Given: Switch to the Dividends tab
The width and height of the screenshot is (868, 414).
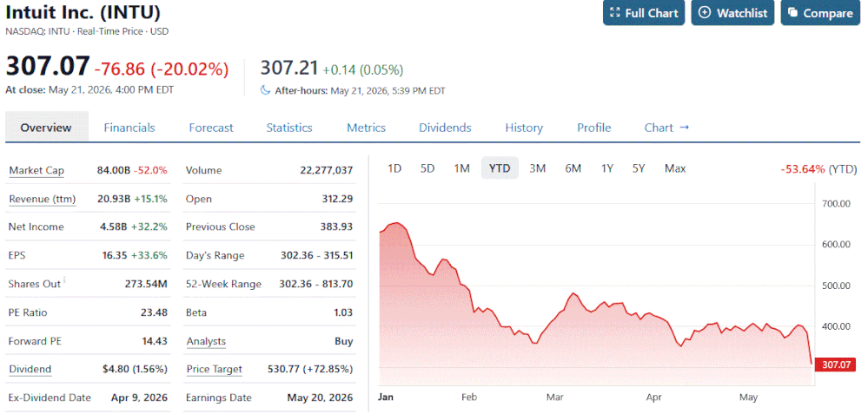Looking at the screenshot, I should click(445, 128).
